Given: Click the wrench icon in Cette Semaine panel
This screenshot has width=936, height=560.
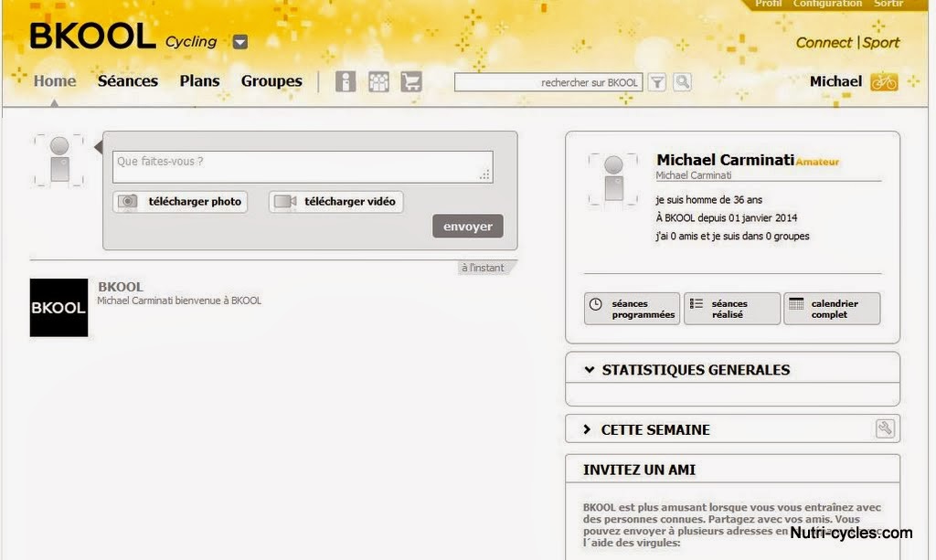Looking at the screenshot, I should pos(885,428).
